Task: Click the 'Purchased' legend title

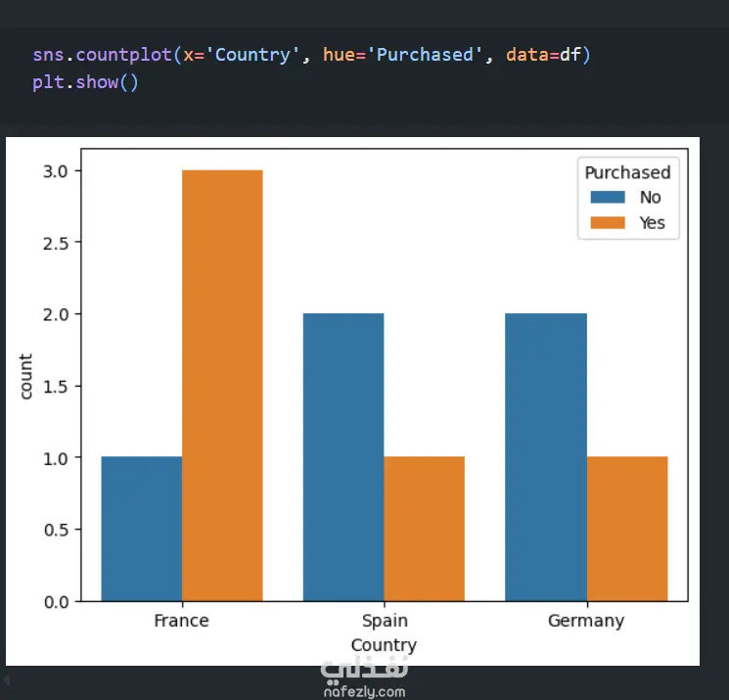Action: [x=627, y=172]
